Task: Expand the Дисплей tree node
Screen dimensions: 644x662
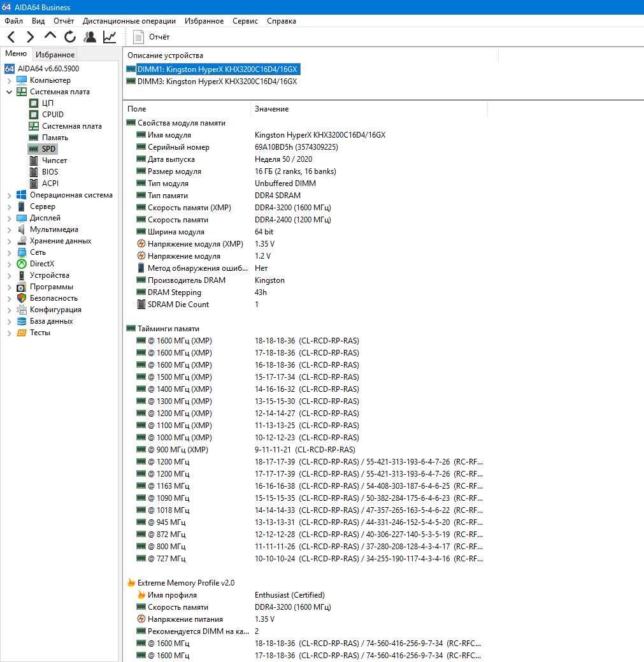Action: [x=10, y=218]
